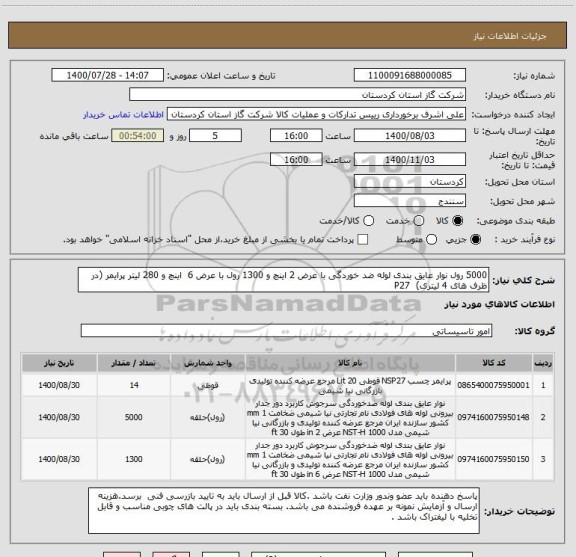The image size is (576, 557).
Task: Click the نام کالا column header
Action: tap(350, 363)
